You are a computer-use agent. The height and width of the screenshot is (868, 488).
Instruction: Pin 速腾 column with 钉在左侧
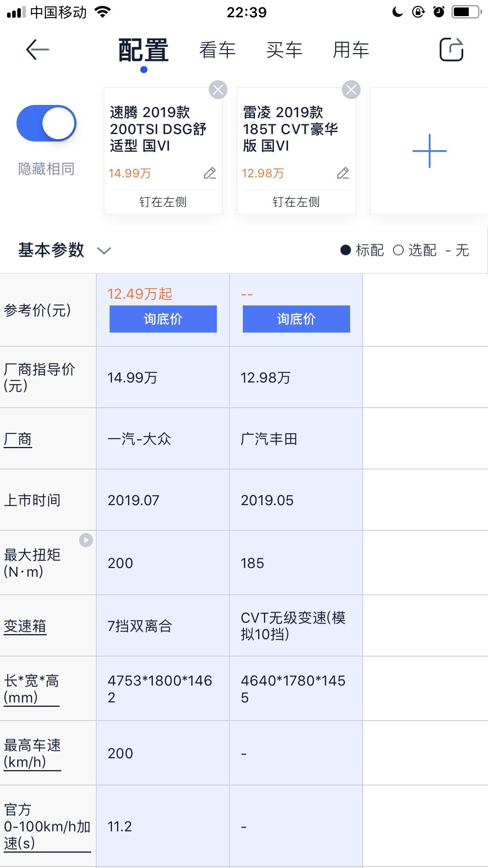(x=163, y=202)
